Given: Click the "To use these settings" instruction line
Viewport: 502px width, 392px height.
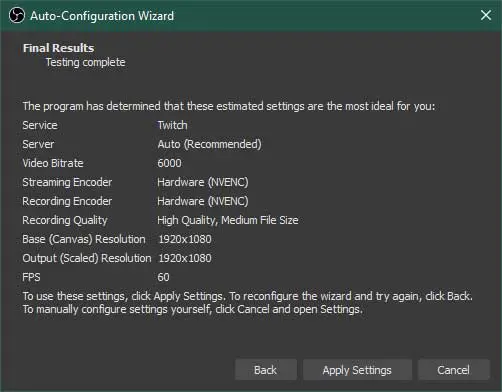Looking at the screenshot, I should click(247, 296).
